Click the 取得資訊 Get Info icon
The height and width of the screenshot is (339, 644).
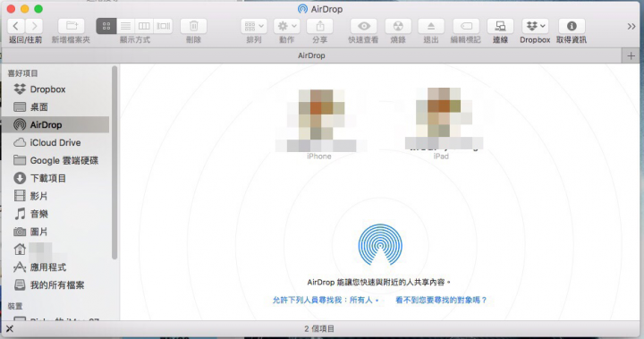pyautogui.click(x=572, y=26)
